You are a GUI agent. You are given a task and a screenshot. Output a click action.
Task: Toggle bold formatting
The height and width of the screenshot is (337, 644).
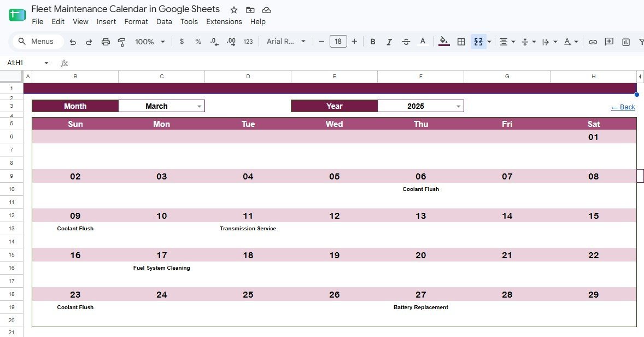point(373,42)
